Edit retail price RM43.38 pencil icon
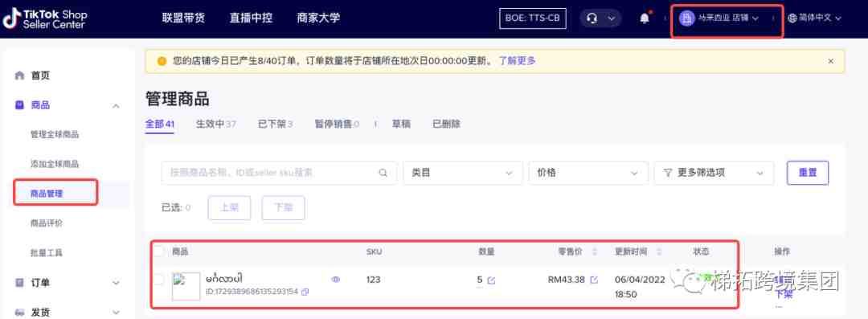The height and width of the screenshot is (319, 868). point(594,280)
